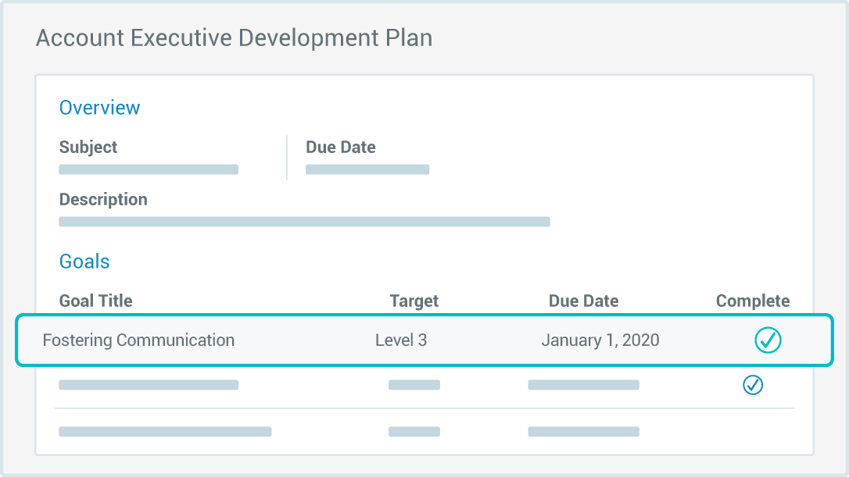Click the second goal's target value
The width and height of the screenshot is (849, 477).
tap(414, 385)
